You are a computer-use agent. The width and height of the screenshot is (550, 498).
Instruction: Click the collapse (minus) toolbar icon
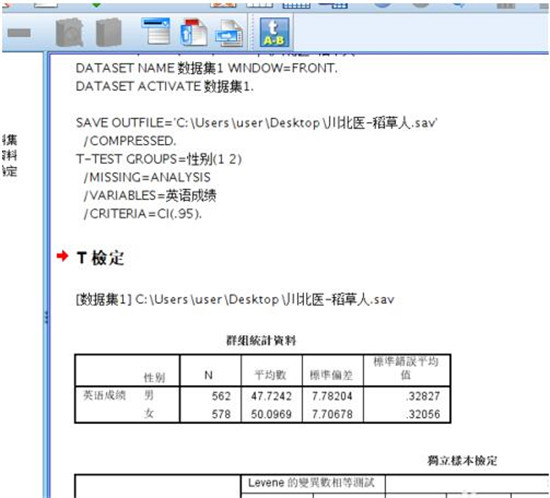click(19, 33)
